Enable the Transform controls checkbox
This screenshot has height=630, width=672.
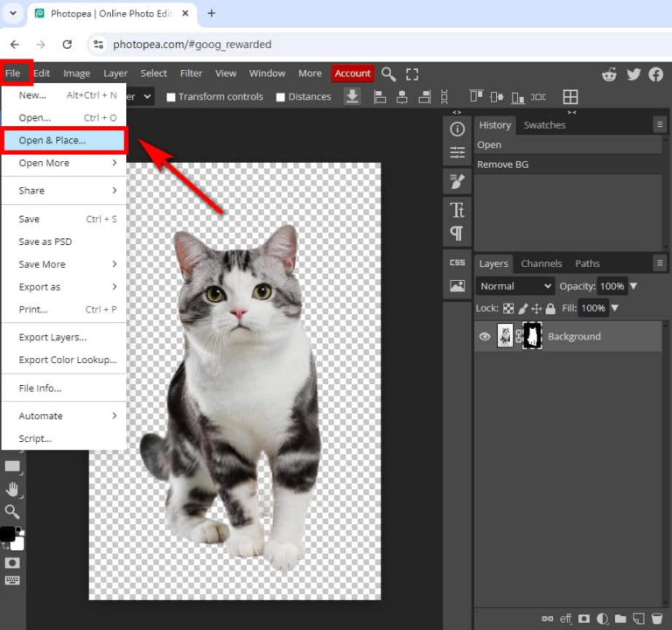[171, 97]
